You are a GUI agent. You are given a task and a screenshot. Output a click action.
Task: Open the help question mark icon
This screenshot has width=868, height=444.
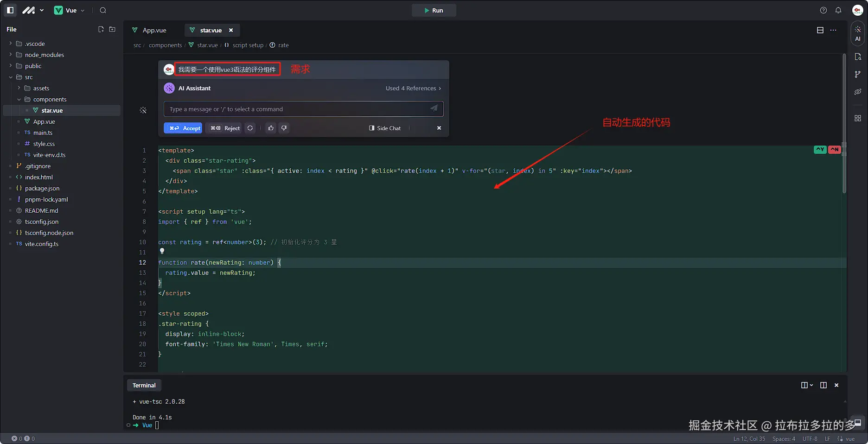coord(823,10)
